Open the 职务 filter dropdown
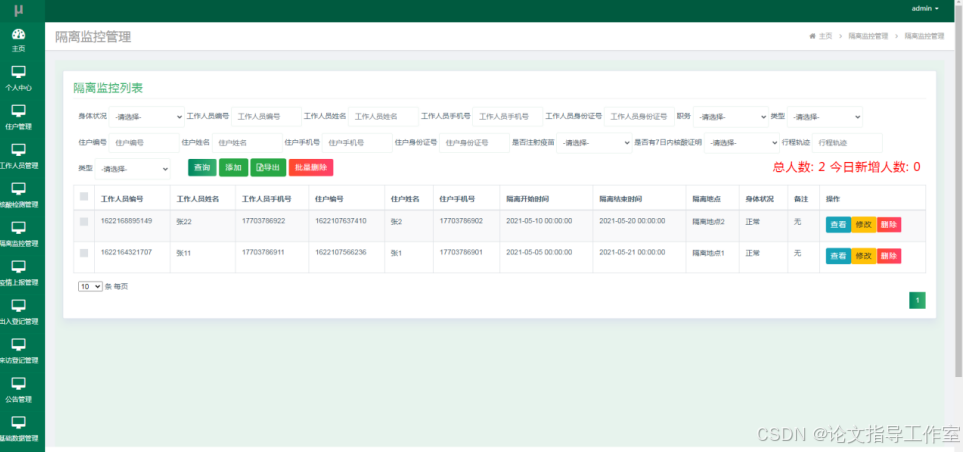The image size is (964, 452). [x=731, y=117]
